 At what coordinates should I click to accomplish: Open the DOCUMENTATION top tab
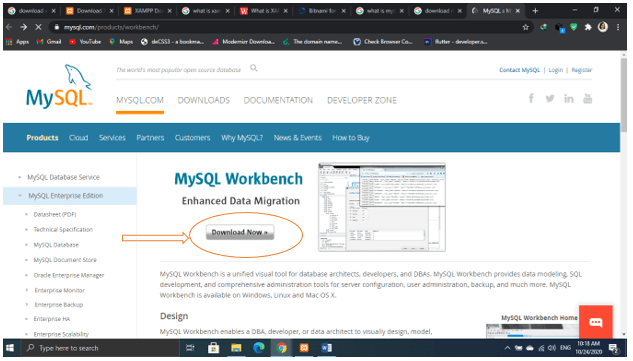pyautogui.click(x=279, y=101)
